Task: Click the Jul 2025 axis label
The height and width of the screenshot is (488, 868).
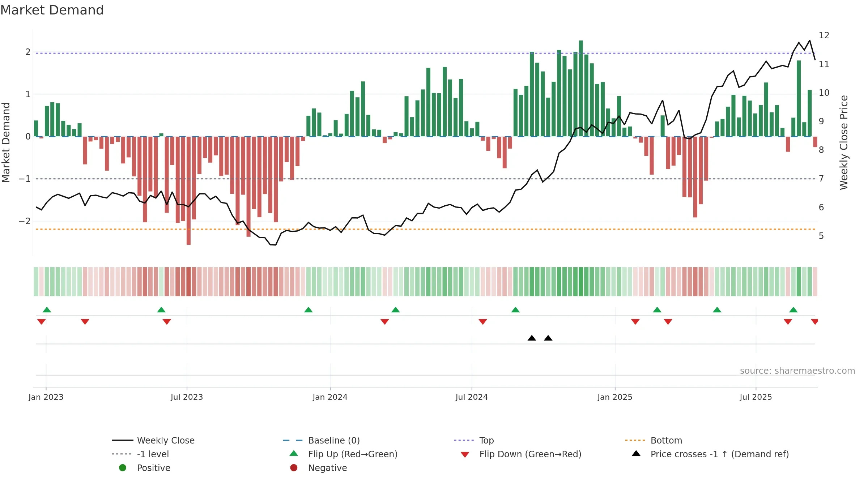Action: point(756,397)
